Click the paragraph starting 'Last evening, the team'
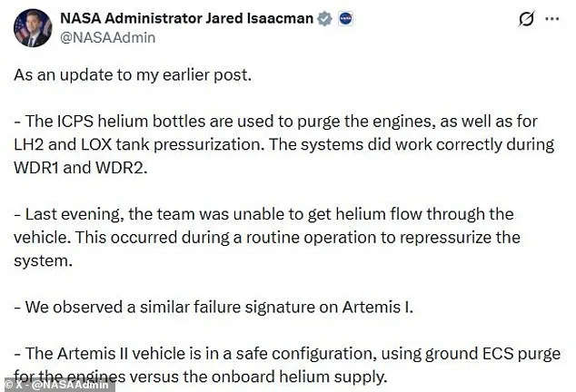This screenshot has height=392, width=576. point(267,238)
